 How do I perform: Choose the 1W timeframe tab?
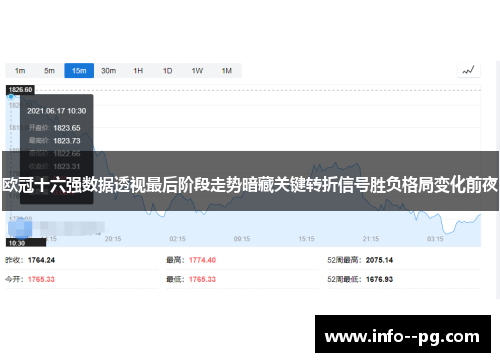click(197, 71)
